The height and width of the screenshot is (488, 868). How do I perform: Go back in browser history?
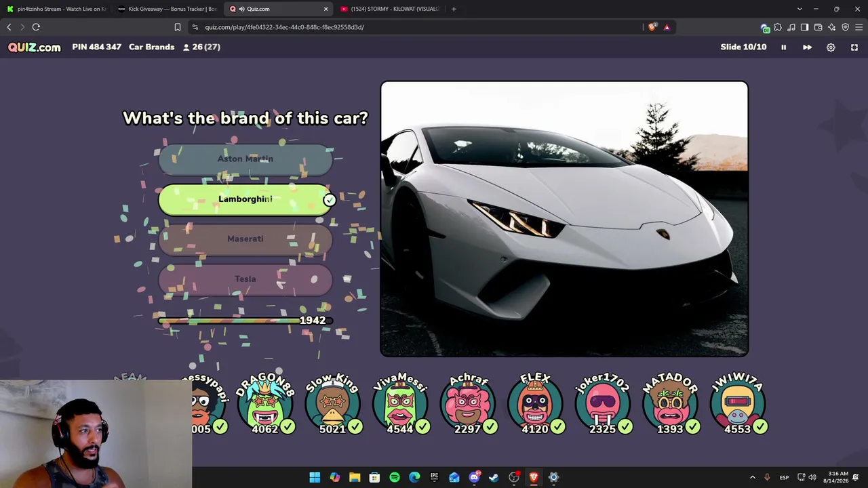point(9,27)
